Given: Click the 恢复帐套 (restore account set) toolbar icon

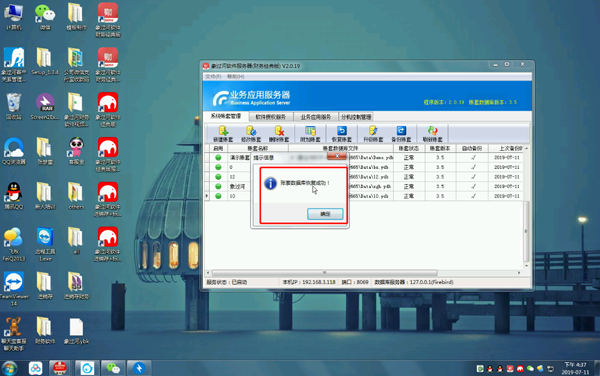Looking at the screenshot, I should click(342, 134).
